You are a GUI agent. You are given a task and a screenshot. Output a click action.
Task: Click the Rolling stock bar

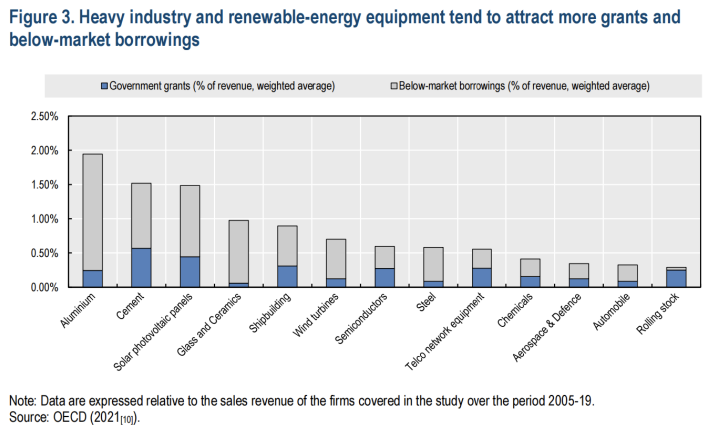(677, 278)
